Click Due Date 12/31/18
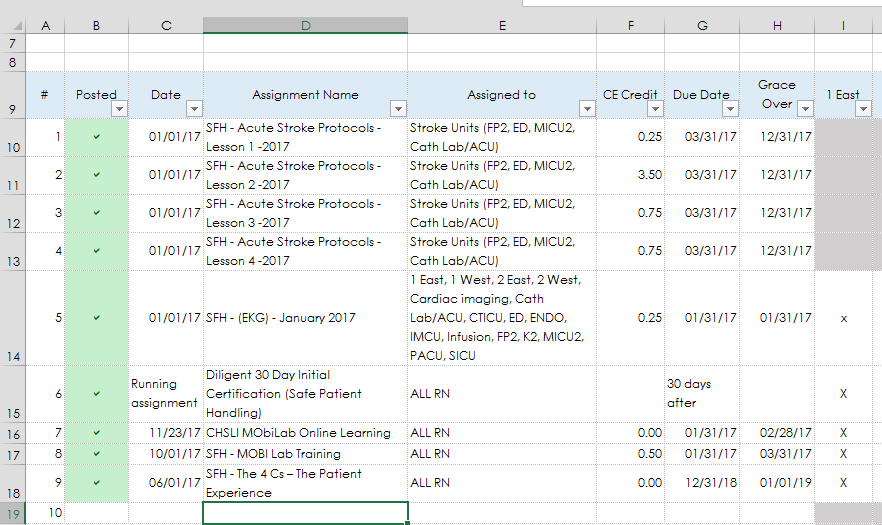This screenshot has height=525, width=882. 711,483
